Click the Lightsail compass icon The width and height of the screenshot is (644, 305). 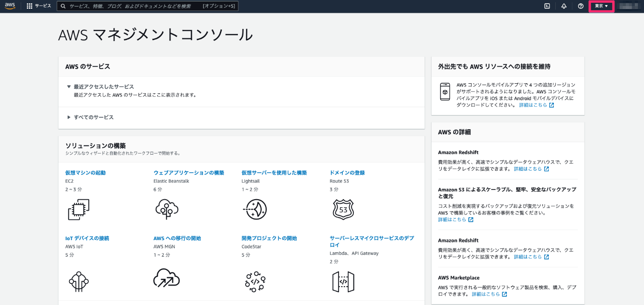point(254,209)
